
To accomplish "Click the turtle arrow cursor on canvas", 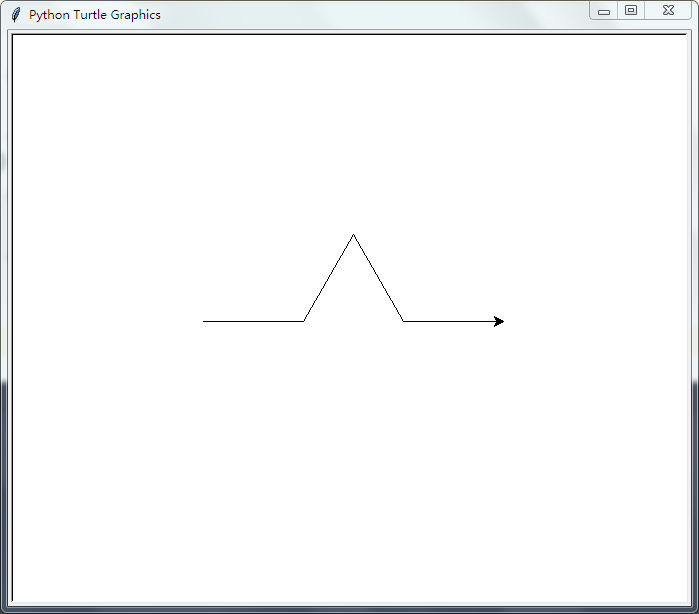I will 499,321.
